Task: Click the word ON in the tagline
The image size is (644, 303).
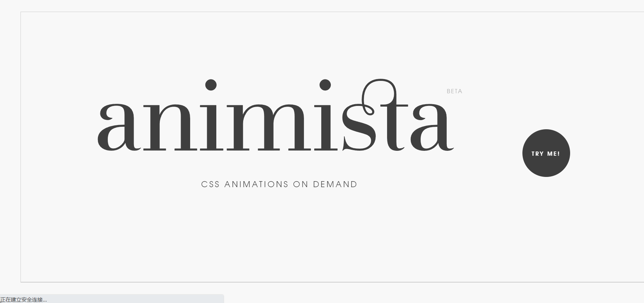Action: [301, 184]
